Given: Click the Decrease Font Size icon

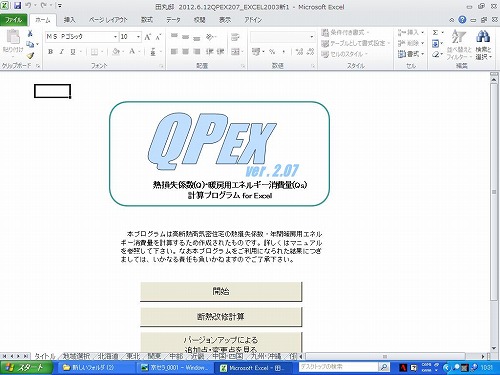Looking at the screenshot, I should (158, 37).
